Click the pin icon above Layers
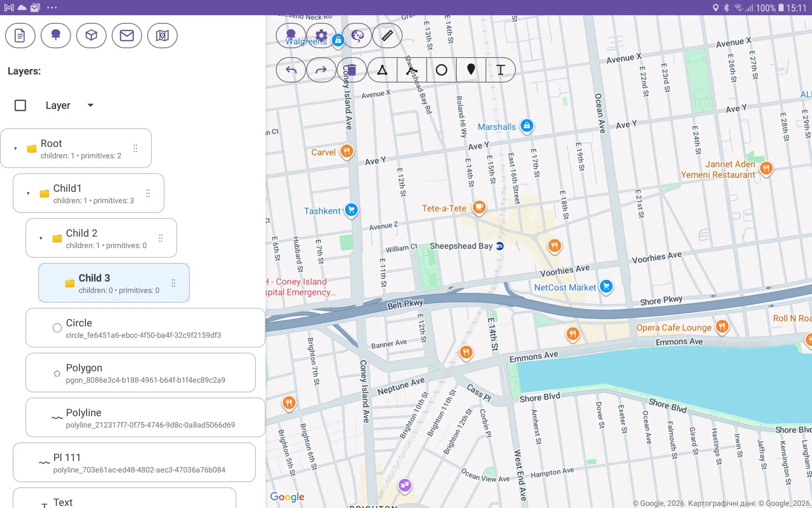Image resolution: width=812 pixels, height=508 pixels. pyautogui.click(x=55, y=36)
